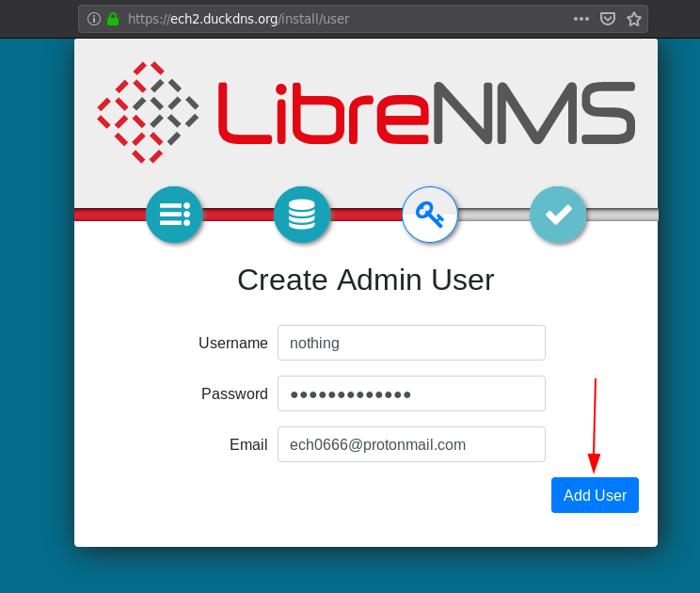The height and width of the screenshot is (593, 700).
Task: Click the Username label
Action: pos(233,343)
